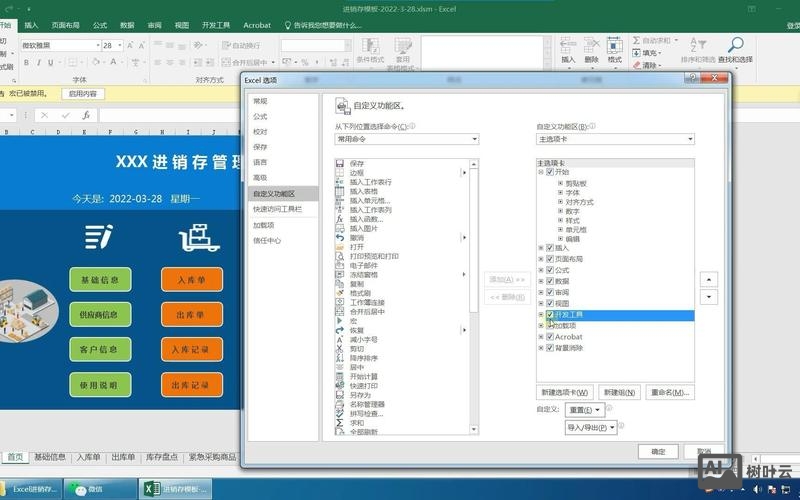Click the 重命名 button
The image size is (800, 500).
tap(670, 392)
